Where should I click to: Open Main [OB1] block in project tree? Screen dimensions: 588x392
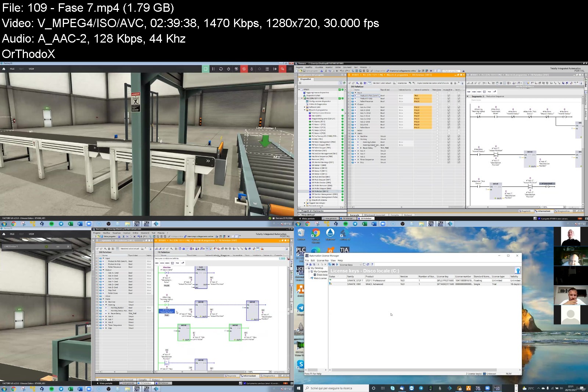click(x=316, y=116)
